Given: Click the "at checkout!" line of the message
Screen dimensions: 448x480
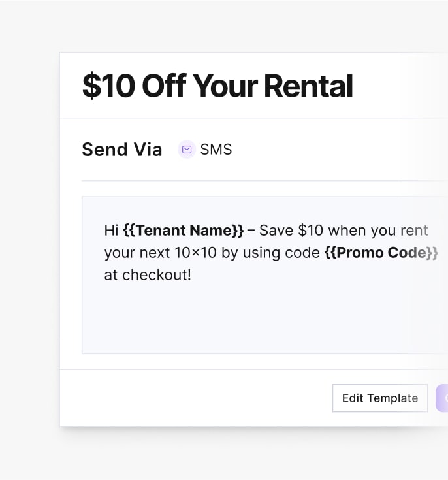Looking at the screenshot, I should (x=148, y=275).
